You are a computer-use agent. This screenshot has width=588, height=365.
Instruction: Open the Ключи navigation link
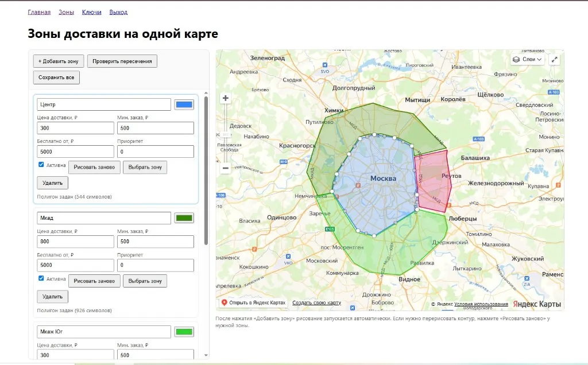click(x=91, y=12)
